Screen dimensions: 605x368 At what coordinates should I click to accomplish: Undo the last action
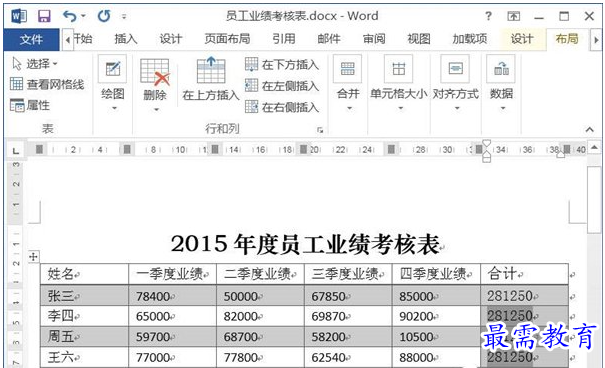(x=70, y=16)
